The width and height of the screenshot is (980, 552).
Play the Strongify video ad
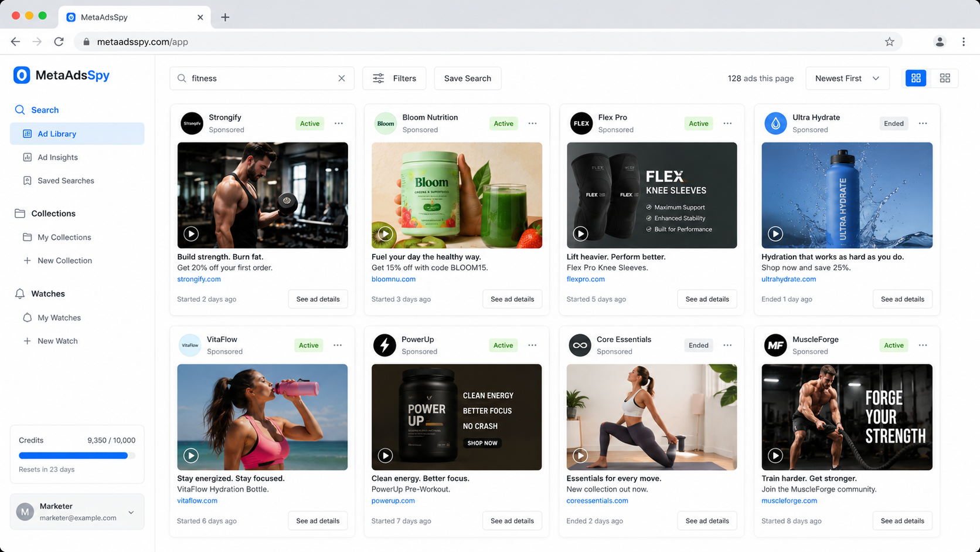[191, 233]
